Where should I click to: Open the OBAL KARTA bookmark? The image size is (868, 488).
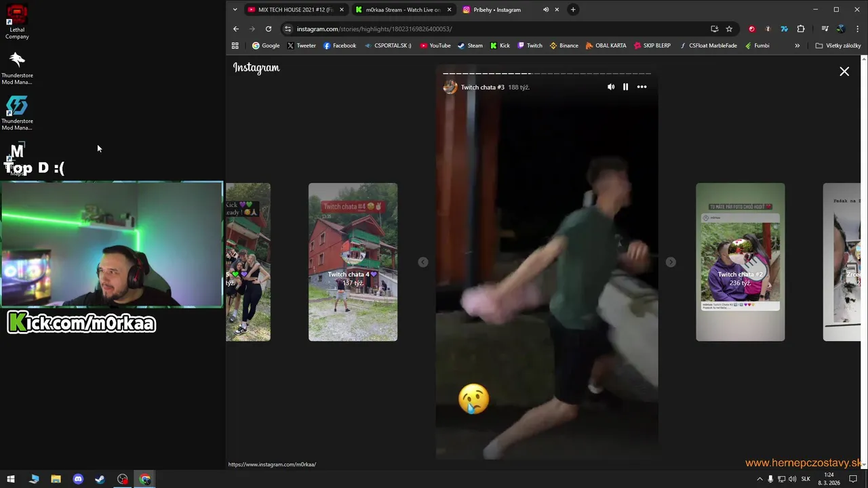[606, 45]
